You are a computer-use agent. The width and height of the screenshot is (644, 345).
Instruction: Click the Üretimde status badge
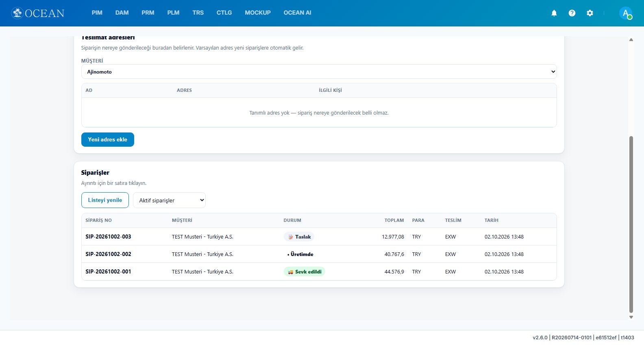point(300,254)
